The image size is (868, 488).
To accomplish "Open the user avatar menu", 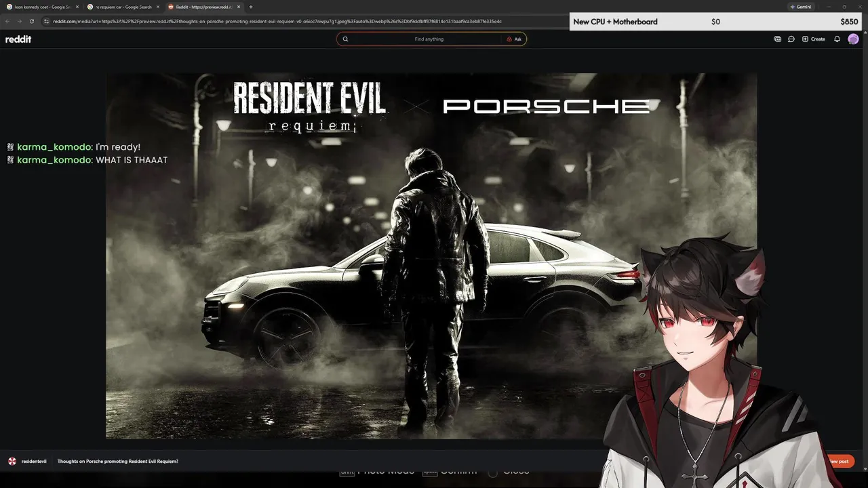I will 853,39.
